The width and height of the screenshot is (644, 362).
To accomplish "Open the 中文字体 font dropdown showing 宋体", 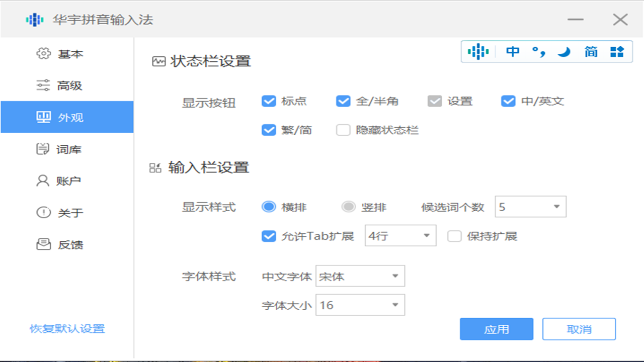I will pos(360,276).
